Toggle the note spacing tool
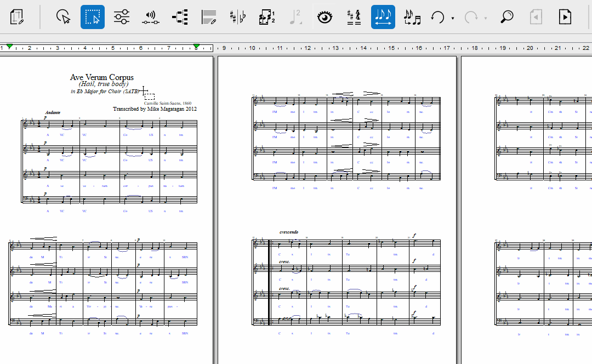The image size is (592, 364). (x=383, y=17)
